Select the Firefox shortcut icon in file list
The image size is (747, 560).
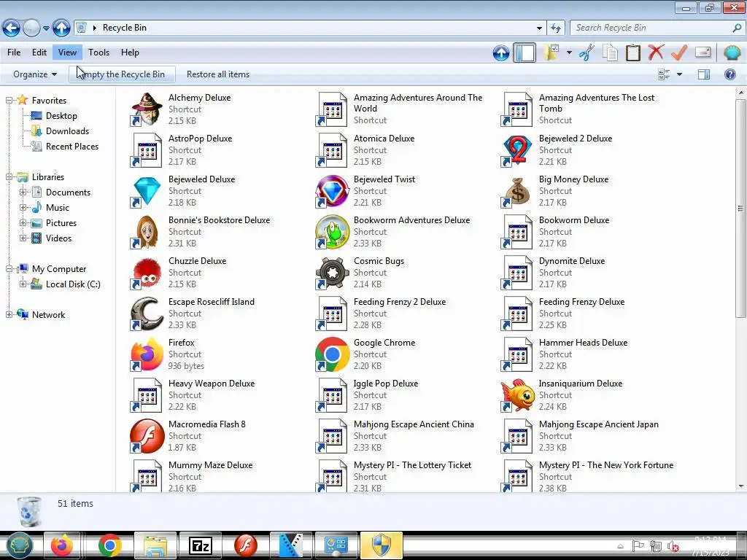147,354
